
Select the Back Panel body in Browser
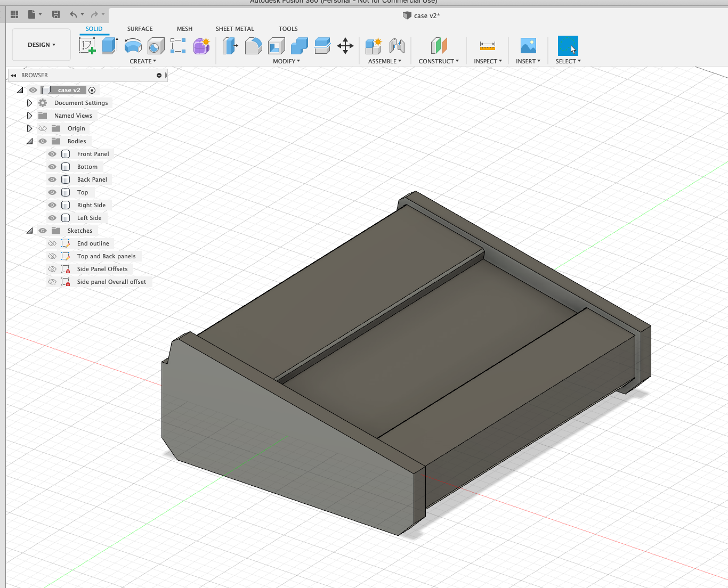[x=92, y=179]
